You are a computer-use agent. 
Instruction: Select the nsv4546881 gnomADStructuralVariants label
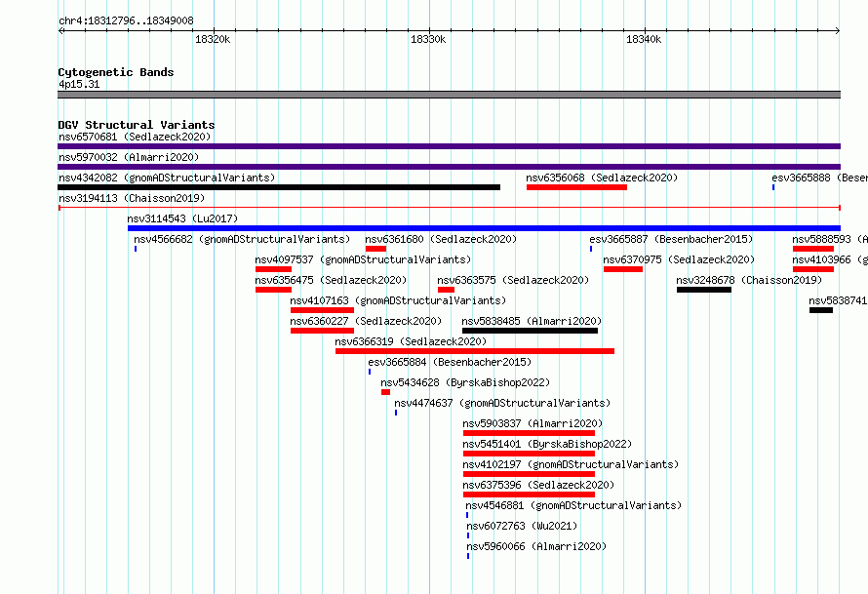(573, 505)
